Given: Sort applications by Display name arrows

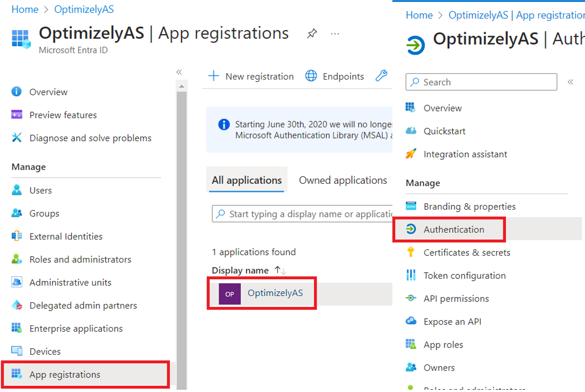Looking at the screenshot, I should [x=280, y=270].
